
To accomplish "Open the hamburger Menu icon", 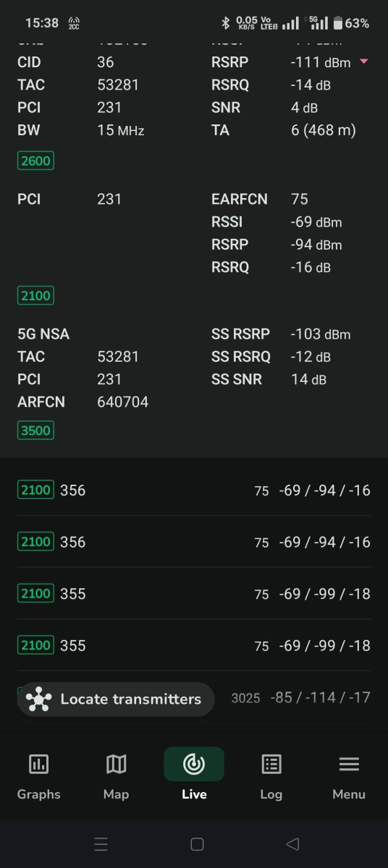I will (349, 764).
